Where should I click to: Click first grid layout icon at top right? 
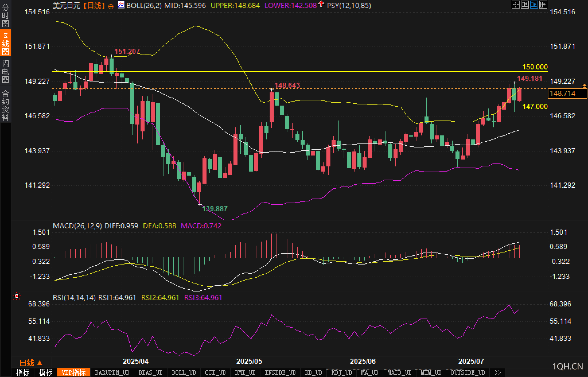pyautogui.click(x=515, y=5)
